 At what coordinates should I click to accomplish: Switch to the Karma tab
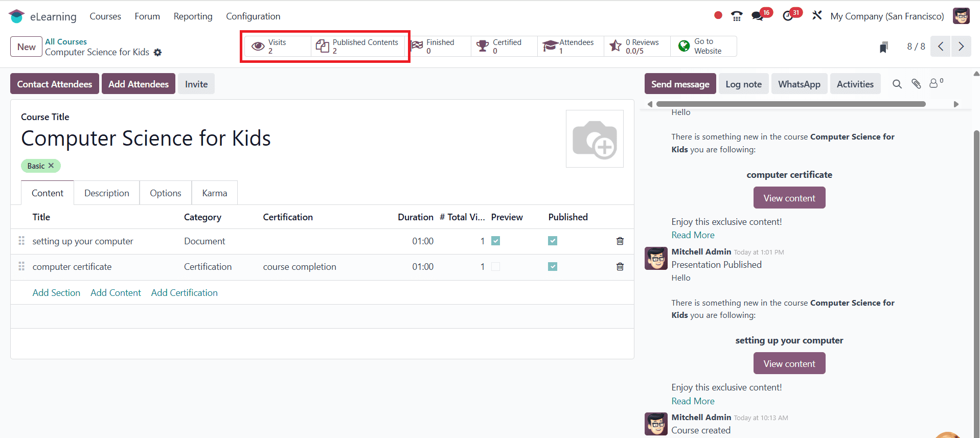215,193
